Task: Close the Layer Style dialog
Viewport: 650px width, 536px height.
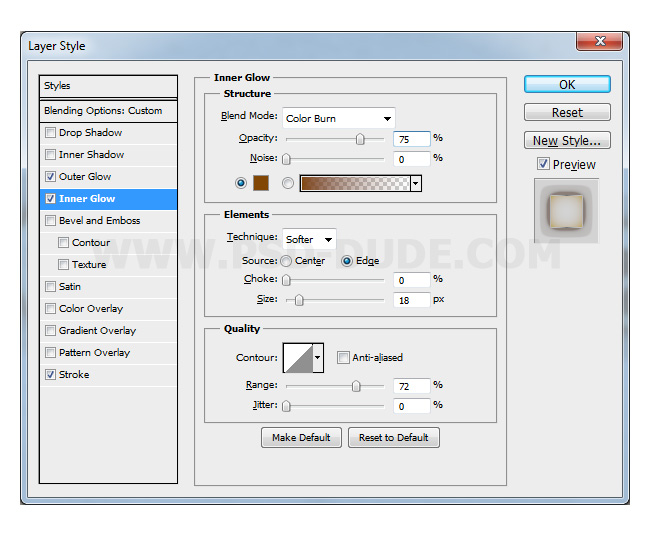Action: (x=599, y=41)
